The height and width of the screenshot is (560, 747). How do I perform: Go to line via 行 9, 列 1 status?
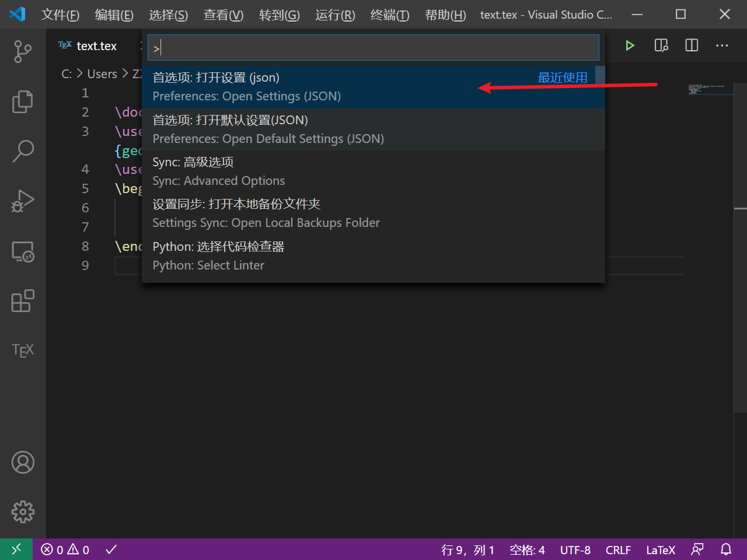tap(467, 549)
